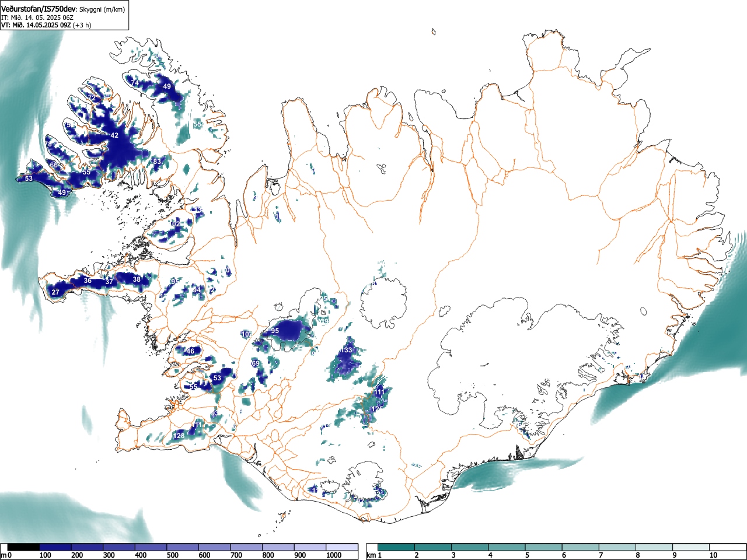747x560 pixels.
Task: Pick the palest swatch between km 9 and 10
Action: coord(692,547)
